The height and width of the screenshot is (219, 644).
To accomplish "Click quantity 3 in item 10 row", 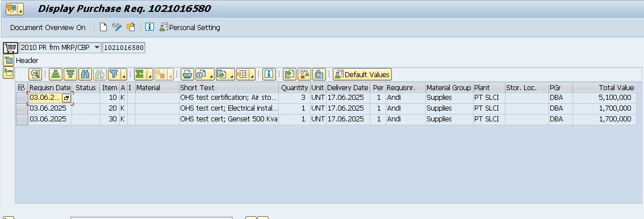I will (x=295, y=98).
